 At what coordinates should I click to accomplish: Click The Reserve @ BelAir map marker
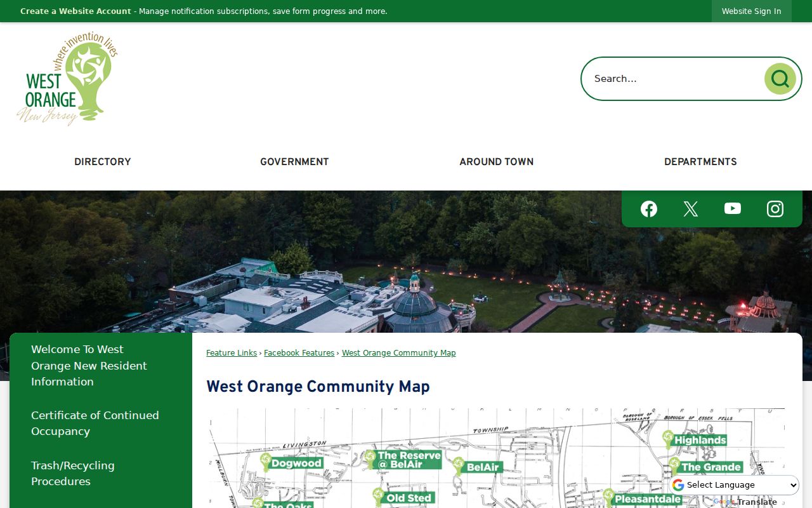point(402,460)
